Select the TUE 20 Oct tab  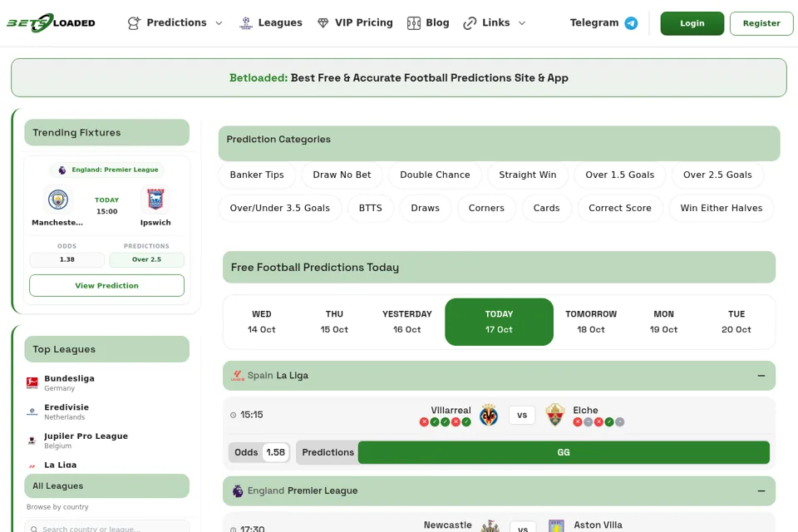click(x=736, y=322)
